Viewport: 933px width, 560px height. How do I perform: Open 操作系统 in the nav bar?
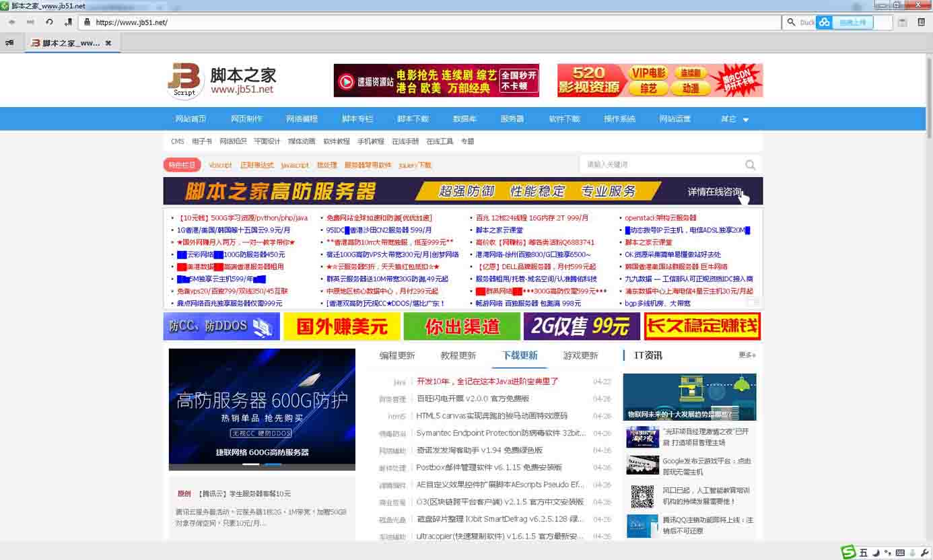click(620, 119)
